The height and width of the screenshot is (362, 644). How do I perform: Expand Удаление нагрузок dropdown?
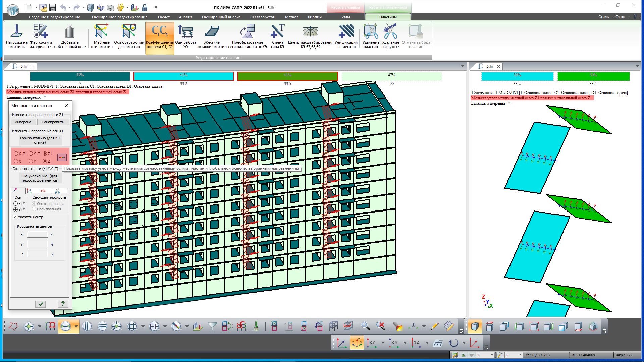pyautogui.click(x=399, y=47)
